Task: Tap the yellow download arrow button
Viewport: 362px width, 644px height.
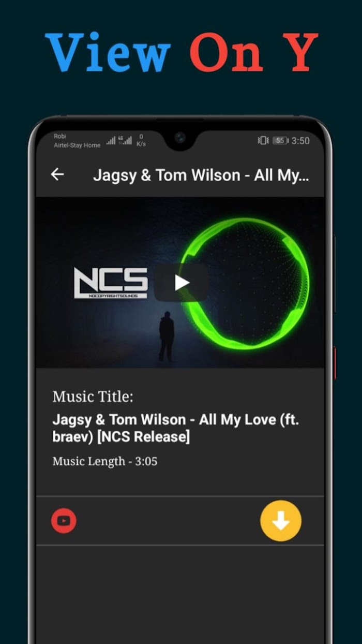Action: pos(281,521)
